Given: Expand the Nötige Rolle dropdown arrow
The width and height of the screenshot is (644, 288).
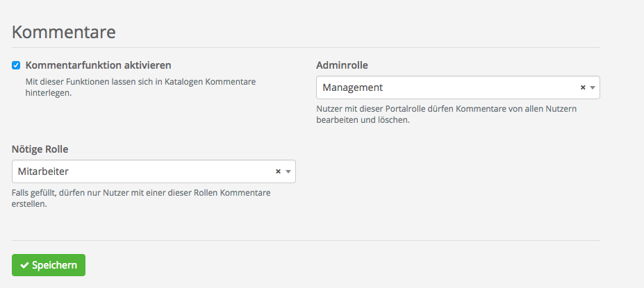Looking at the screenshot, I should pyautogui.click(x=288, y=171).
